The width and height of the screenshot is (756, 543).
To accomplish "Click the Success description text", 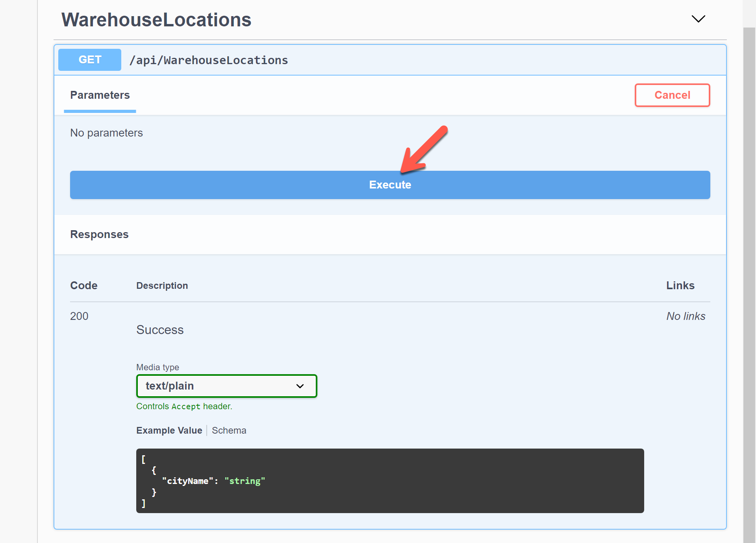I will pyautogui.click(x=160, y=330).
